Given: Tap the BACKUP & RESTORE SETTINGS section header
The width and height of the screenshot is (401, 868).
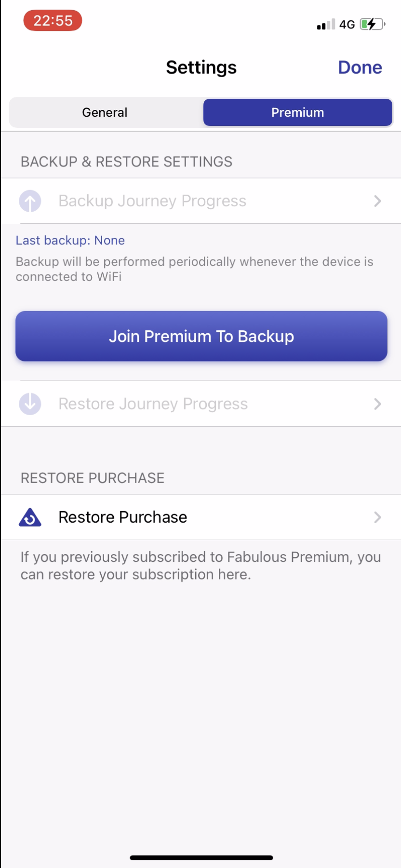Looking at the screenshot, I should (126, 162).
